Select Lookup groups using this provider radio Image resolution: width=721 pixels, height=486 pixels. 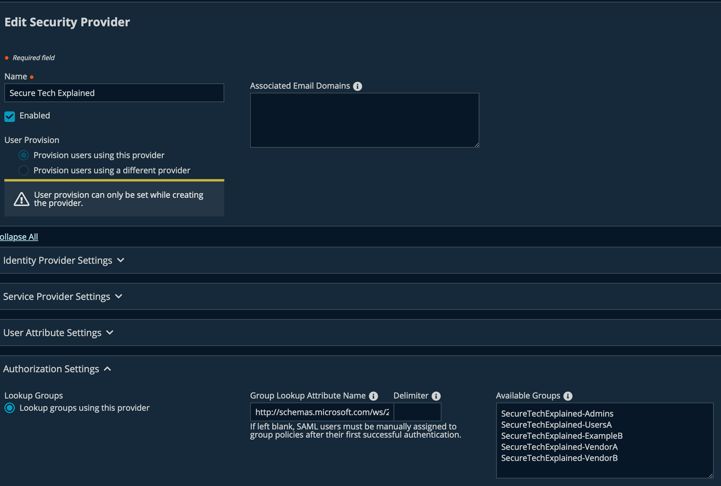point(10,408)
